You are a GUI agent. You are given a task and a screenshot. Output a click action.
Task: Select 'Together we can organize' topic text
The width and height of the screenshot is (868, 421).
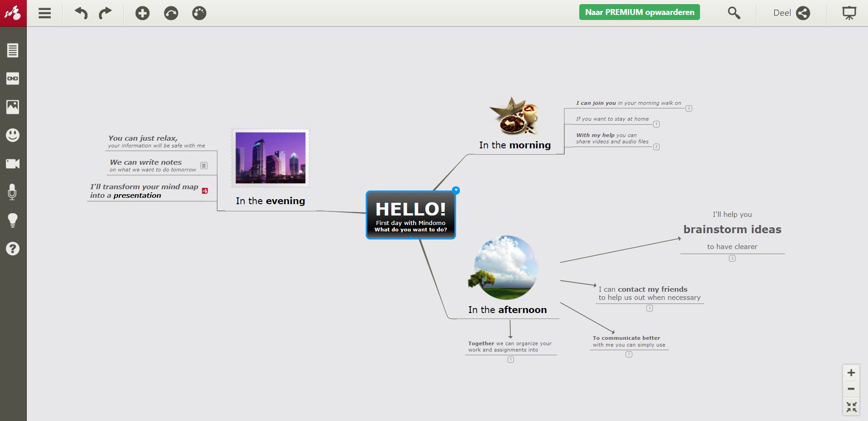[x=510, y=347]
